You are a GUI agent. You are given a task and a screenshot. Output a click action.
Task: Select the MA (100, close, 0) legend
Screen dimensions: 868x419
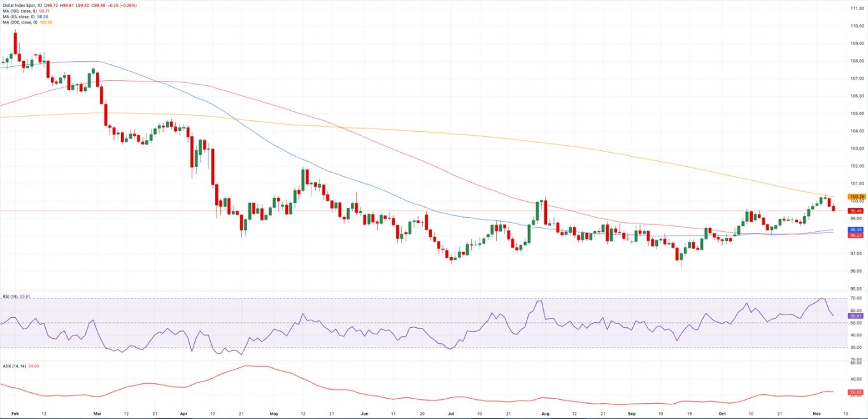(x=19, y=11)
